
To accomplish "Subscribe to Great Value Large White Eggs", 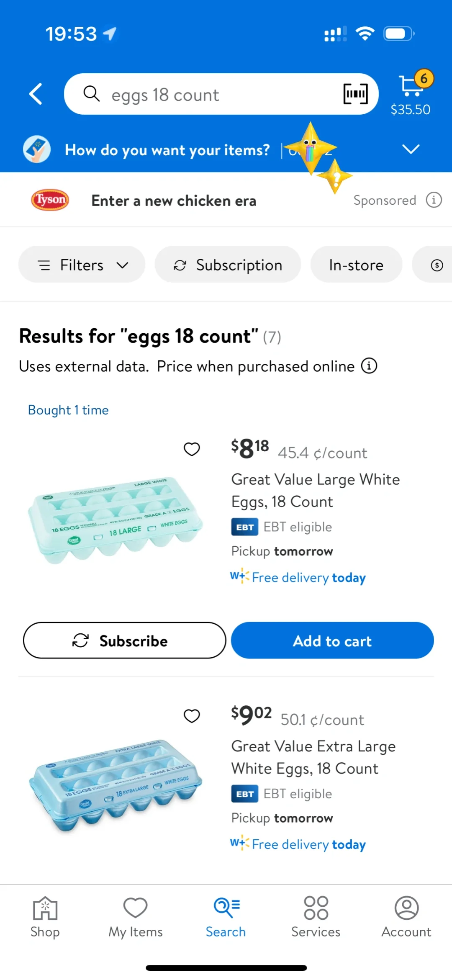I will 124,640.
